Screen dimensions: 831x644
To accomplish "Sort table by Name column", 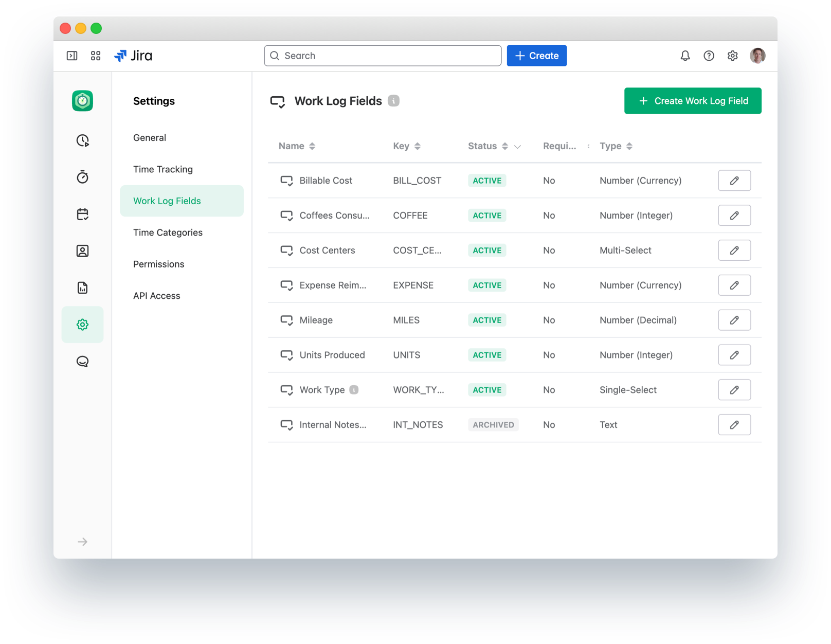I will coord(312,146).
